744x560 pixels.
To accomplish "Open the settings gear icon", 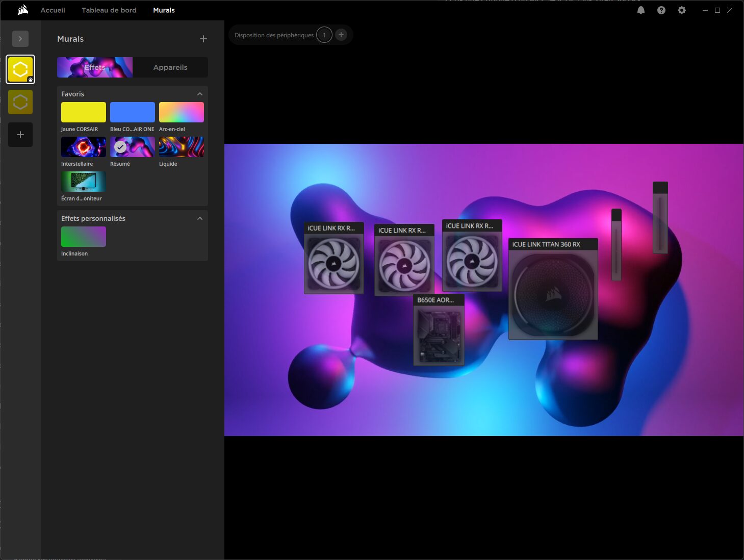I will (682, 10).
